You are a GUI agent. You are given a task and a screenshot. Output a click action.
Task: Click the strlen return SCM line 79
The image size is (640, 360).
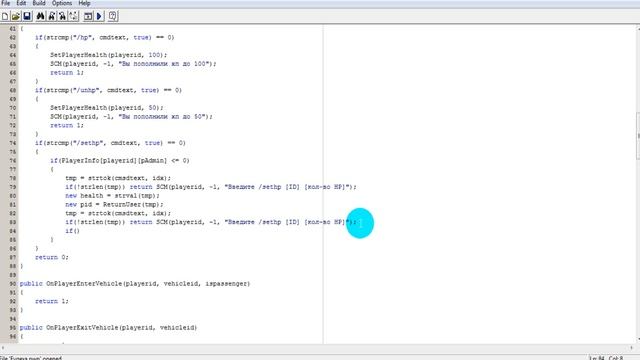click(211, 187)
